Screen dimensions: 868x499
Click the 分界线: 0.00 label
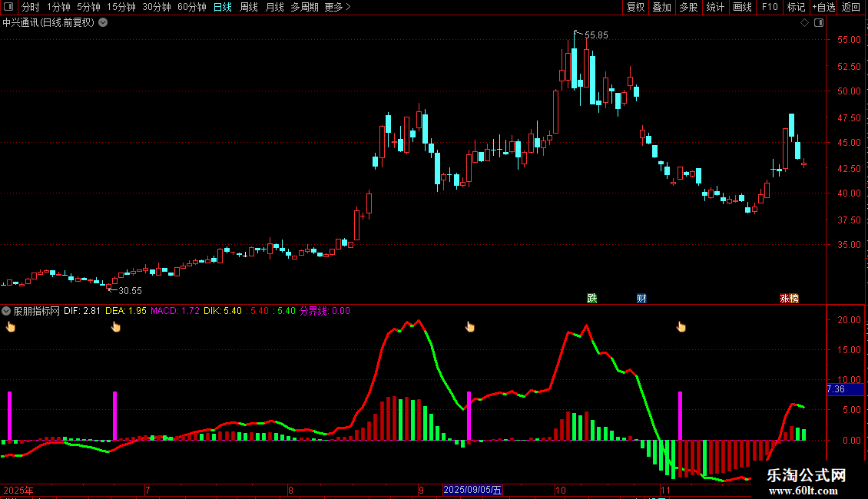pyautogui.click(x=325, y=311)
